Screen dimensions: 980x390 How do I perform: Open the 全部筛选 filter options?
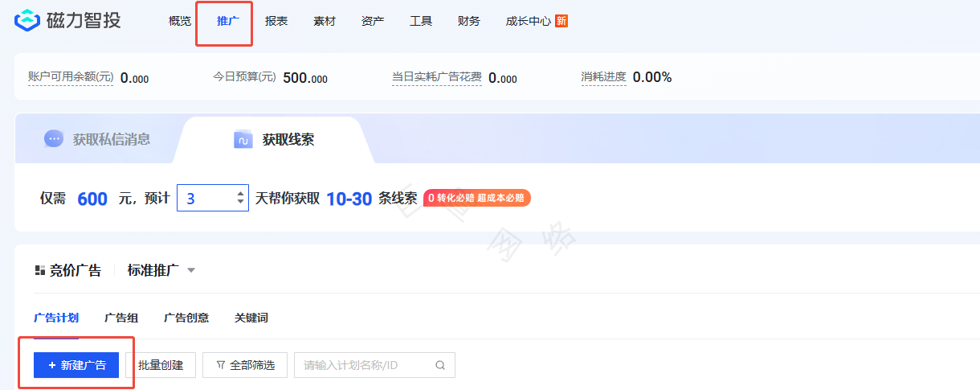[x=245, y=365]
